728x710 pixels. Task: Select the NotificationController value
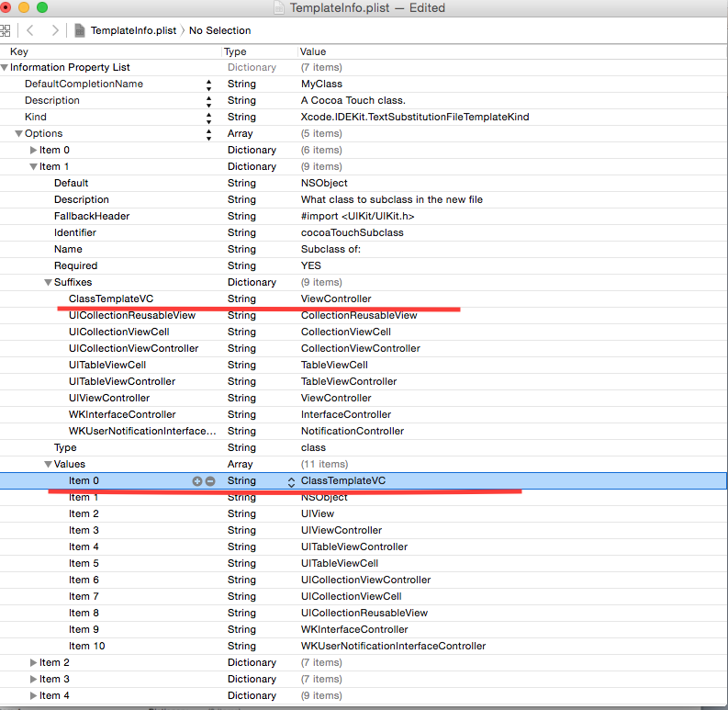tap(353, 431)
